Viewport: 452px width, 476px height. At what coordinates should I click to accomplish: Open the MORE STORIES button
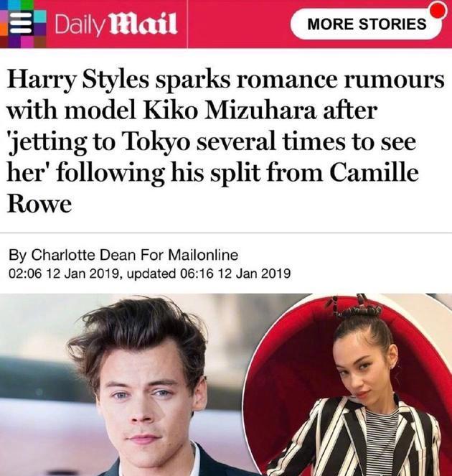tap(367, 24)
